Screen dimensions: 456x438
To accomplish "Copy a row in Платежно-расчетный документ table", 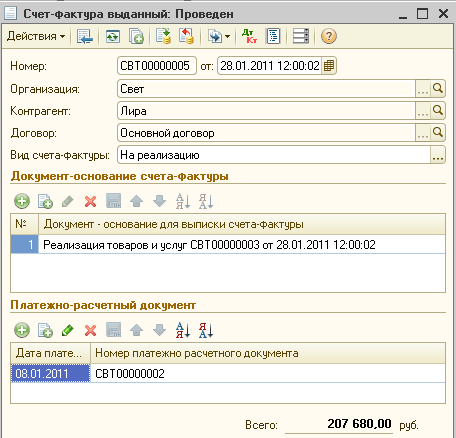I will tap(45, 330).
